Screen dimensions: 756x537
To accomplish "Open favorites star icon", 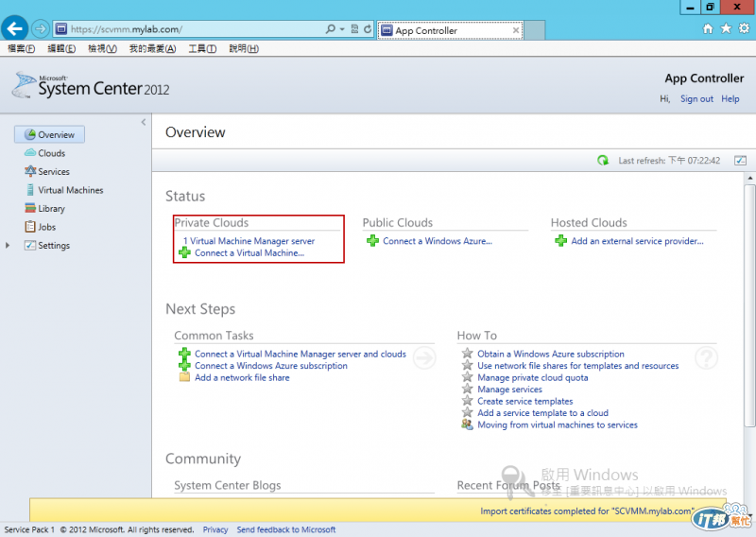I will 726,29.
